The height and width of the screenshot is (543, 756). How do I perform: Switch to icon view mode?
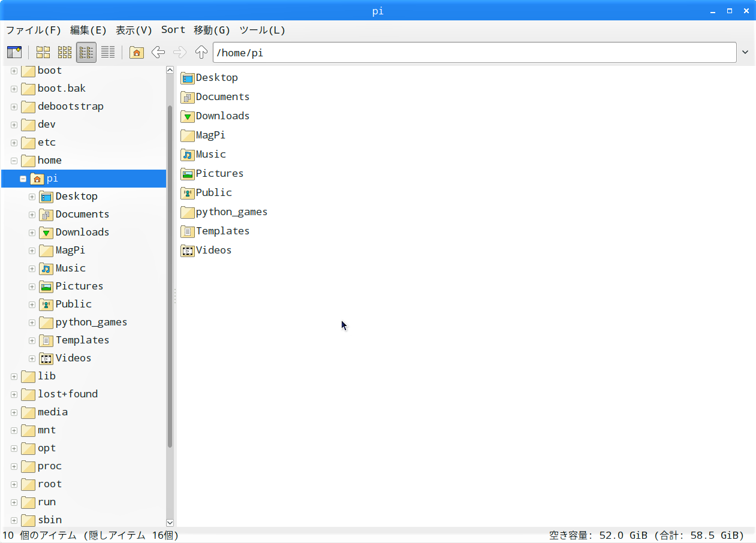pyautogui.click(x=43, y=52)
